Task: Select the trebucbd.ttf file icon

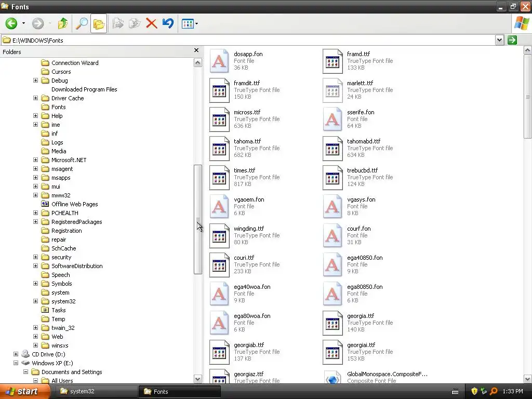Action: [x=332, y=178]
